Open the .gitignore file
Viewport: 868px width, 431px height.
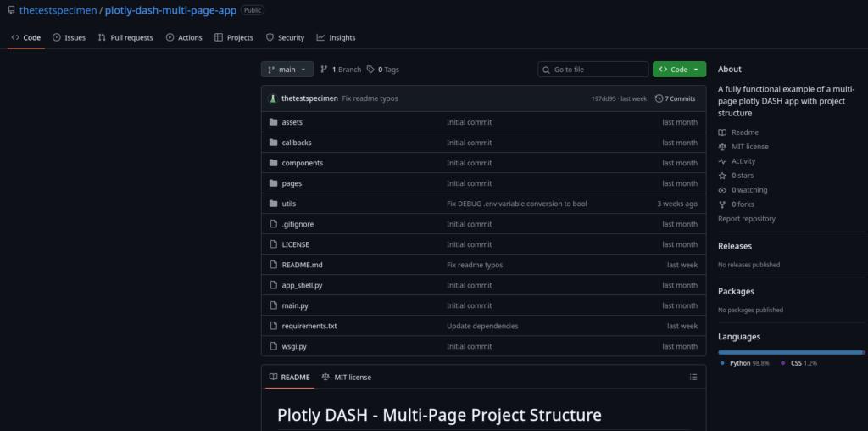pos(298,224)
